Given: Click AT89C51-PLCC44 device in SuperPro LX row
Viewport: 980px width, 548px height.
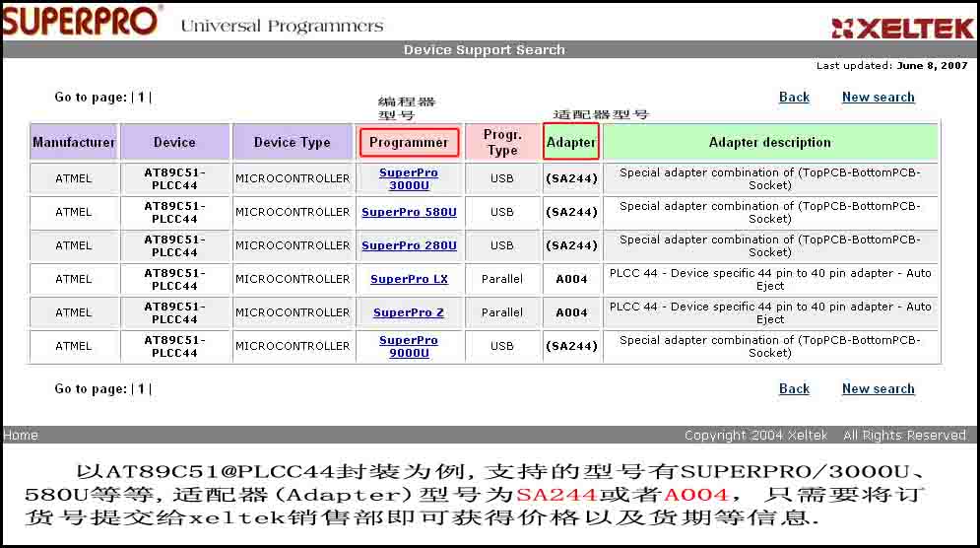Looking at the screenshot, I should [x=174, y=279].
